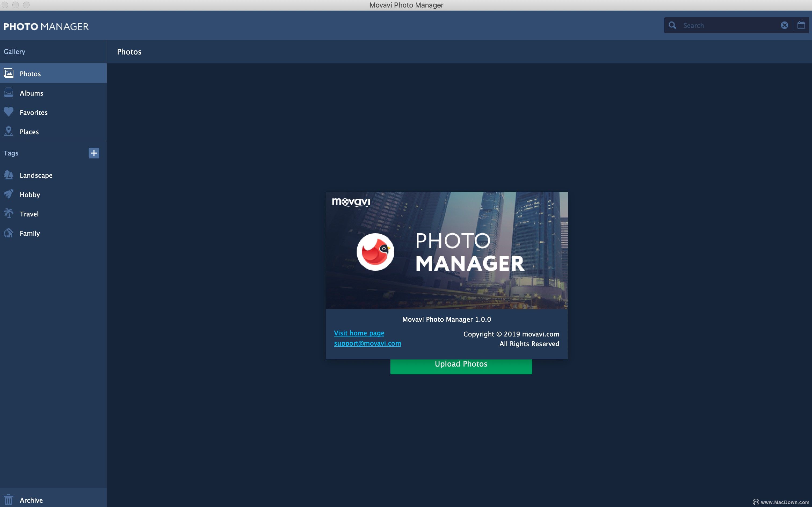
Task: Click the PHOTO MANAGER header logo text
Action: 46,27
